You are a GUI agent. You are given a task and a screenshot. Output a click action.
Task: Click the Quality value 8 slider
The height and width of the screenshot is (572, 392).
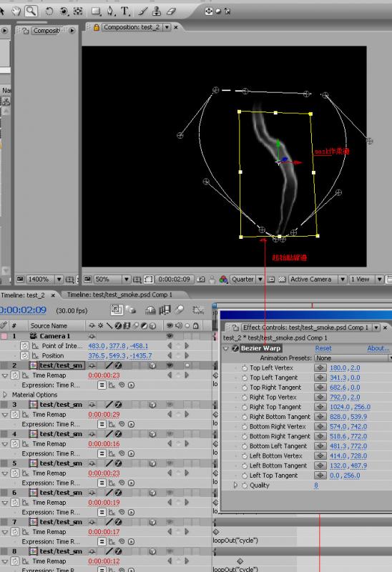[x=316, y=485]
